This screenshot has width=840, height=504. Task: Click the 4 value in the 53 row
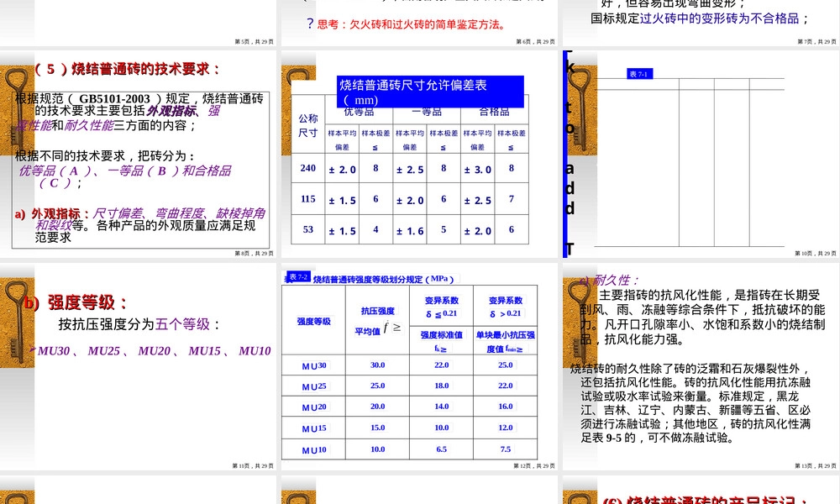(x=375, y=230)
